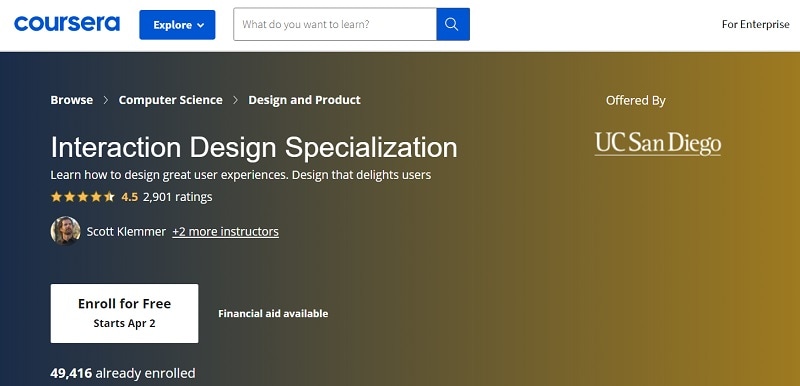
Task: Open Scott Klemmer's profile photo
Action: (x=65, y=231)
